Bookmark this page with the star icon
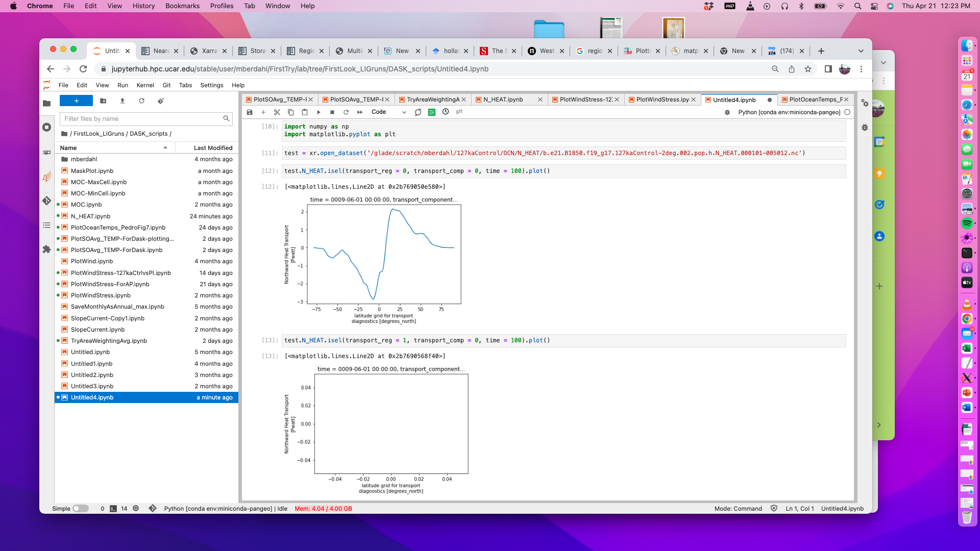Screen dimensions: 980x551 click(x=808, y=69)
